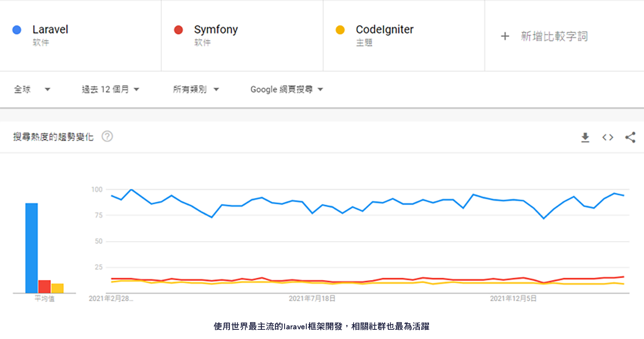Select the CodeIgniter search term
The height and width of the screenshot is (339, 644).
385,29
